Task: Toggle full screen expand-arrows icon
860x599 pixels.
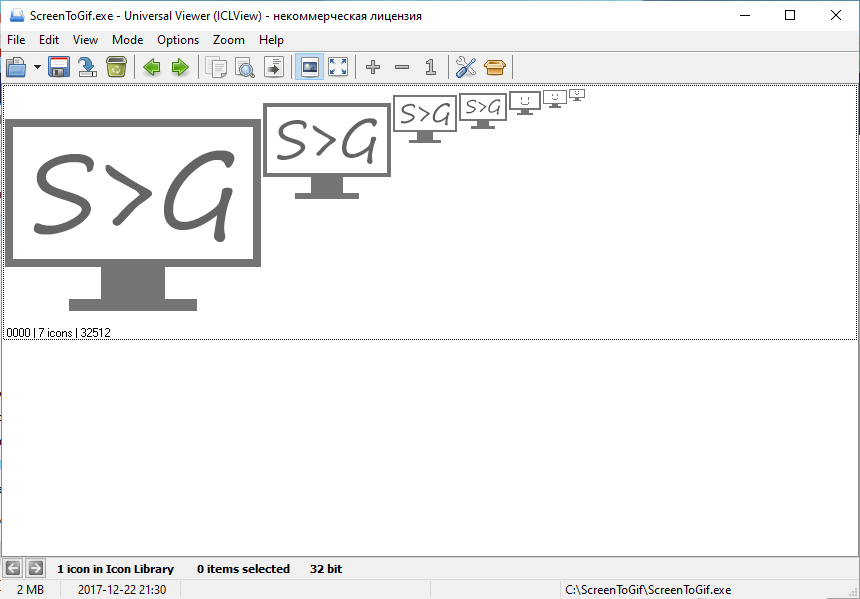Action: point(338,67)
